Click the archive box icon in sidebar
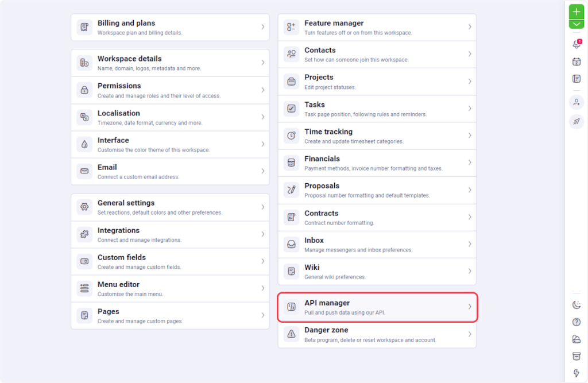This screenshot has width=588, height=383. pyautogui.click(x=577, y=356)
